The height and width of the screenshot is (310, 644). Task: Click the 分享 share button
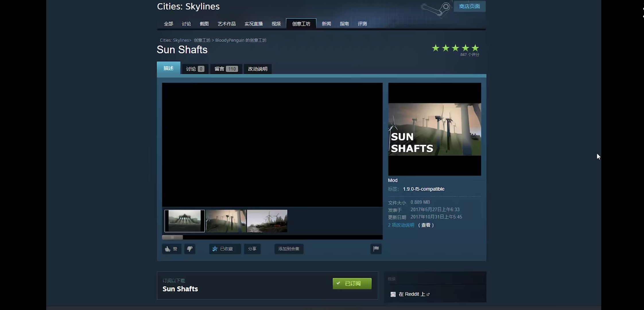(x=252, y=249)
